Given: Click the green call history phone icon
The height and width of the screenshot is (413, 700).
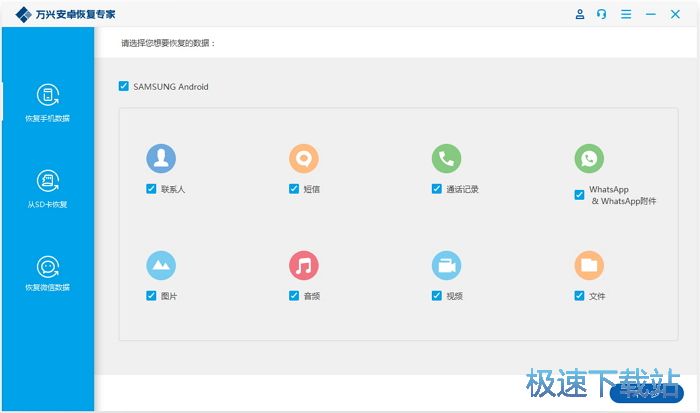Looking at the screenshot, I should tap(446, 158).
